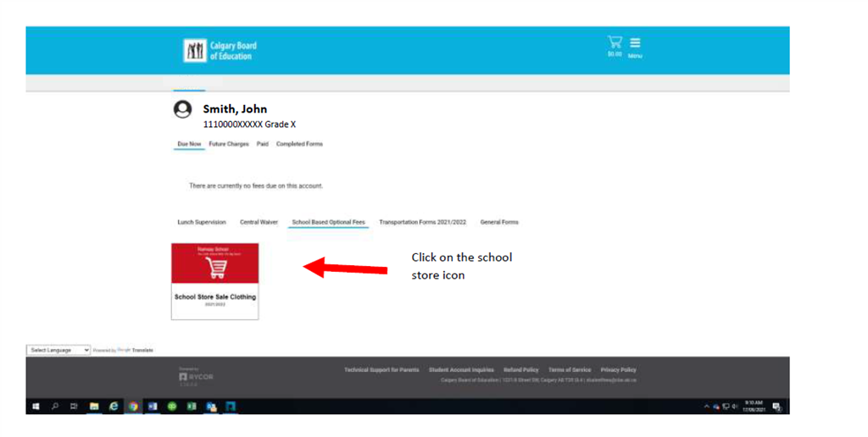Click the user profile avatar icon

point(182,110)
